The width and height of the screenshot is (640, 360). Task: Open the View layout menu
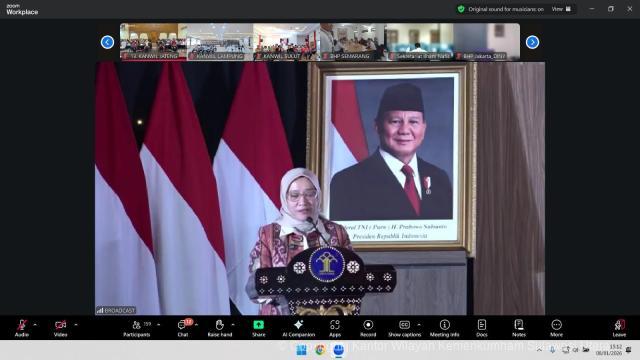562,9
